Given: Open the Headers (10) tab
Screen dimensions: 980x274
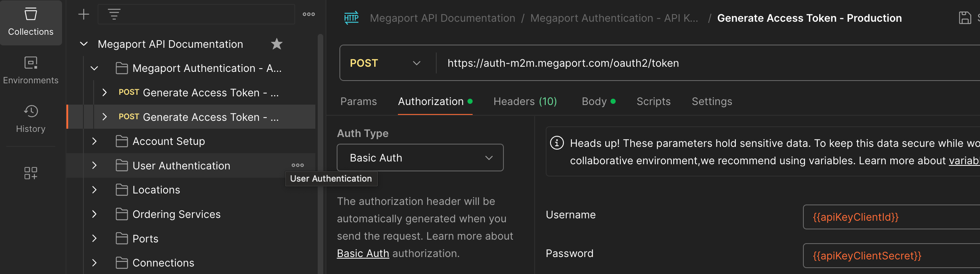Looking at the screenshot, I should [x=525, y=101].
